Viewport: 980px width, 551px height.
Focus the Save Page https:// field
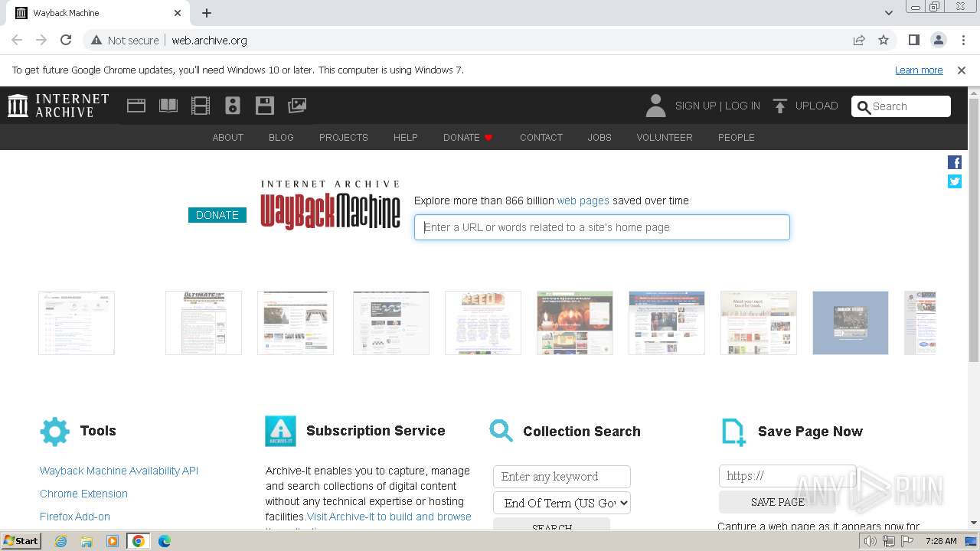787,475
